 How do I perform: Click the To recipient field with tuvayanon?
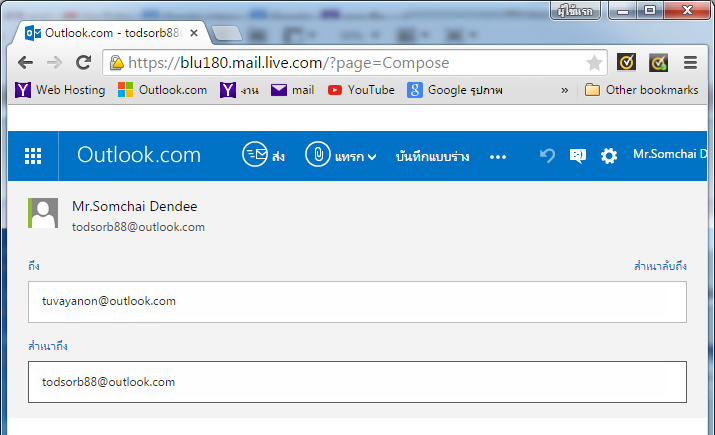point(357,301)
